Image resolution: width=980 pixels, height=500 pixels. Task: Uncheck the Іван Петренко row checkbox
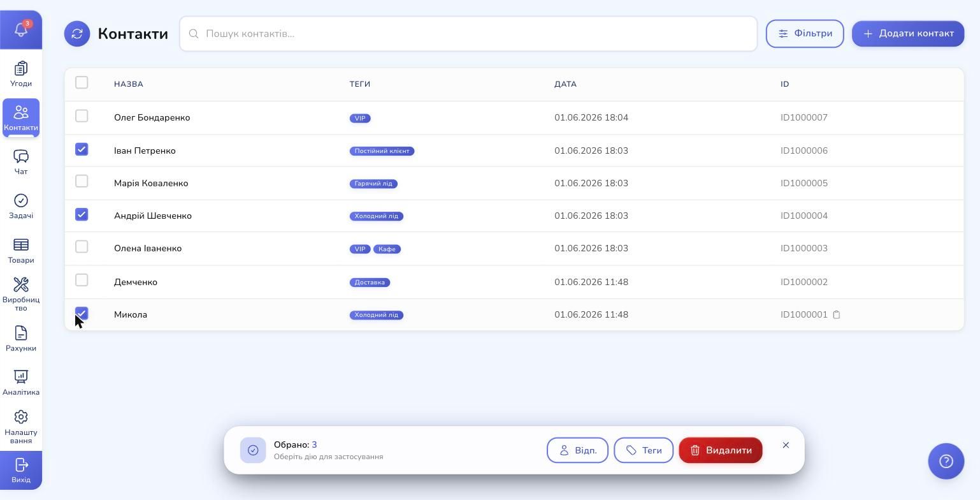pos(82,149)
